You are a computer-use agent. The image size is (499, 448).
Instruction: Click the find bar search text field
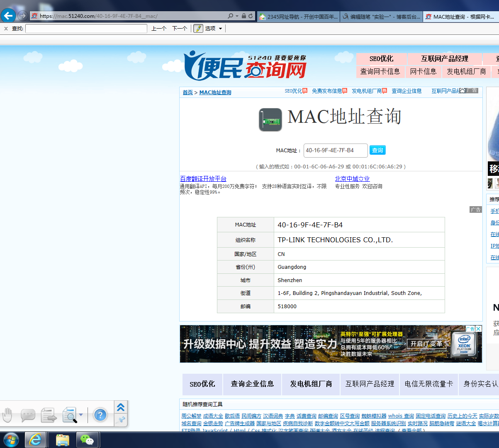tap(86, 29)
